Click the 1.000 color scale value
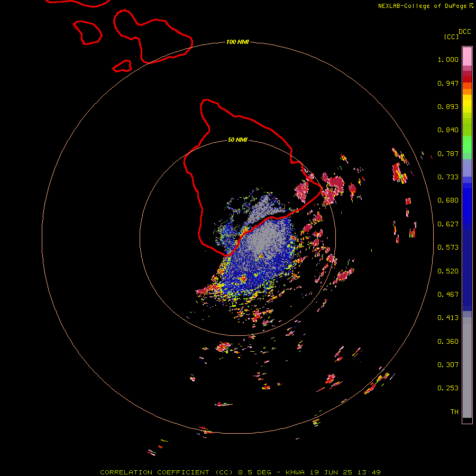The image size is (476, 476). coord(448,59)
